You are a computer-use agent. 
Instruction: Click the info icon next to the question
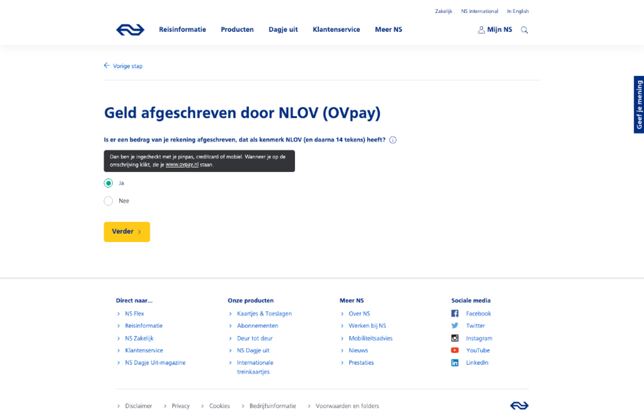393,140
